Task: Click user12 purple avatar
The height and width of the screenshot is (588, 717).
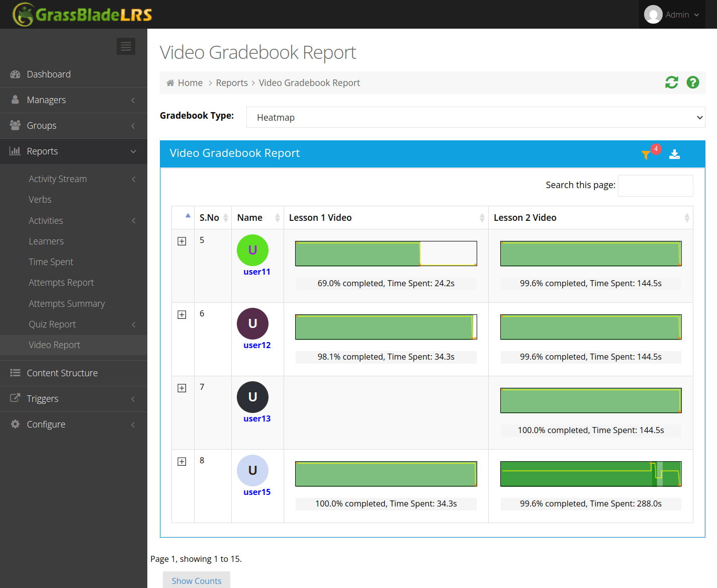Action: (252, 323)
